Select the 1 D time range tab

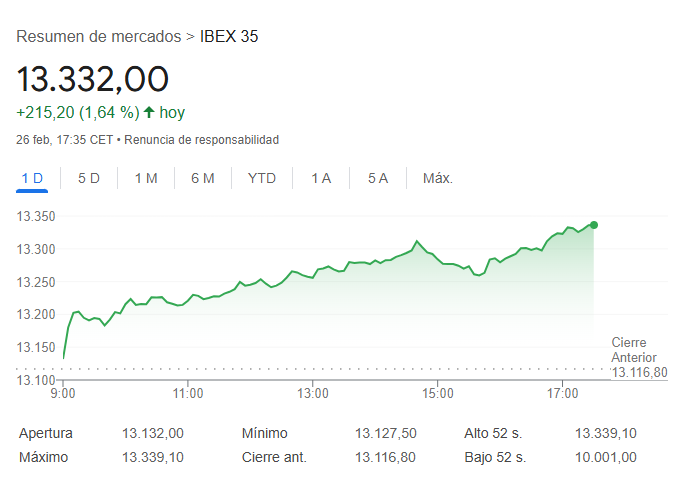[x=33, y=178]
